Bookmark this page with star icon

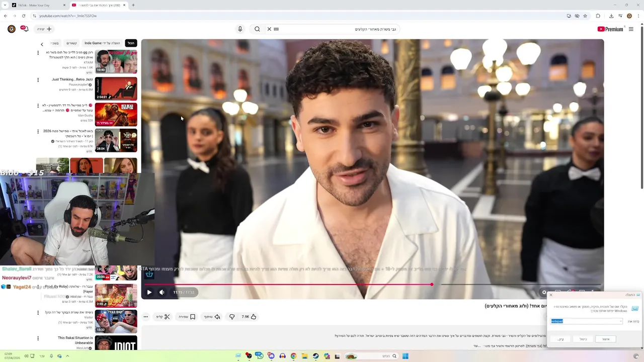(x=585, y=16)
